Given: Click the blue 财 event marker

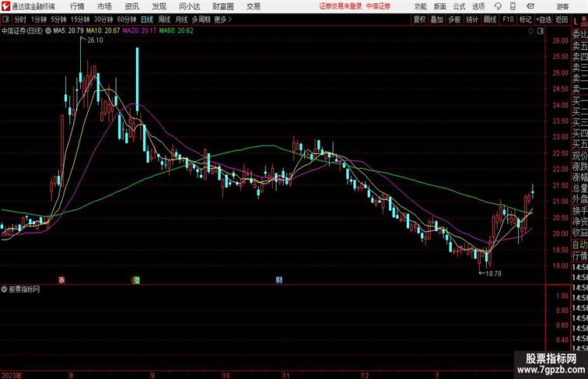Looking at the screenshot, I should pos(278,279).
